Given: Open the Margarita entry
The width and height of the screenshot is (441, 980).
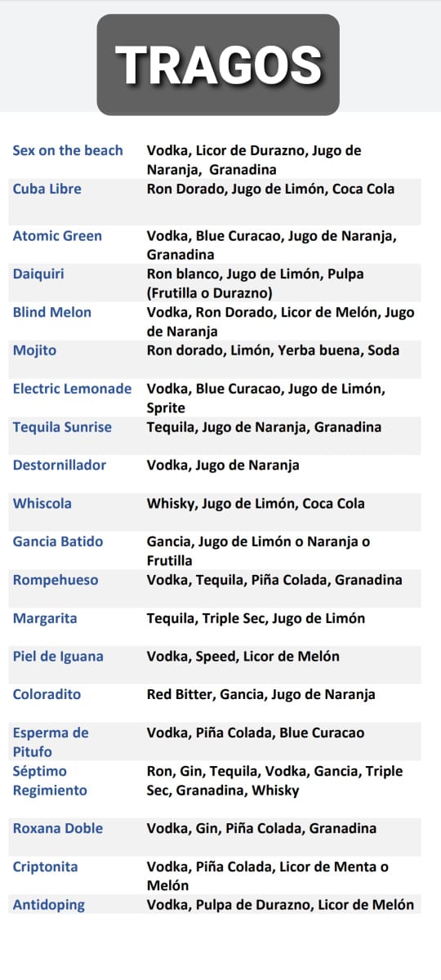Looking at the screenshot, I should pos(45,618).
